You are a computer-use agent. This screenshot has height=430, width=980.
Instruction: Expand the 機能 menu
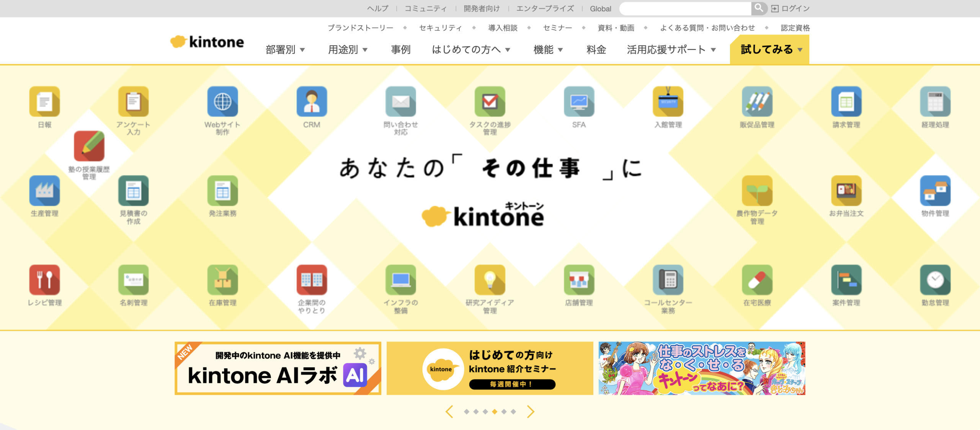click(x=548, y=49)
